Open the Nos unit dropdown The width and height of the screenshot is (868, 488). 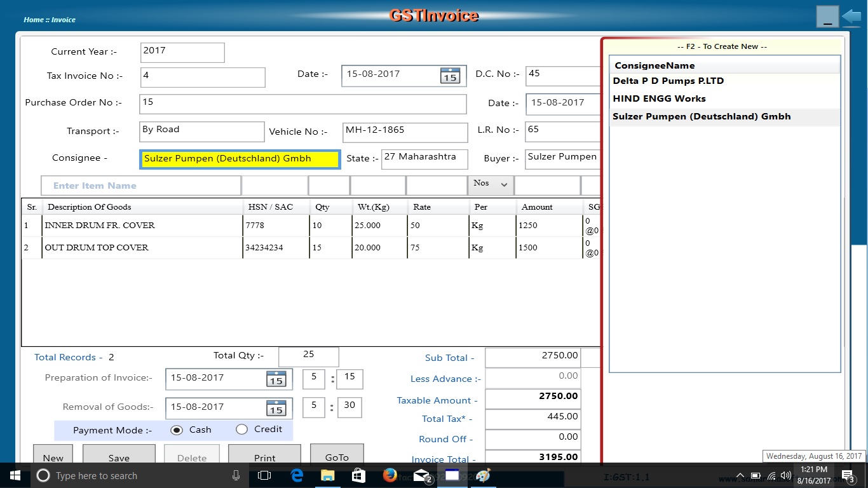[x=491, y=184]
